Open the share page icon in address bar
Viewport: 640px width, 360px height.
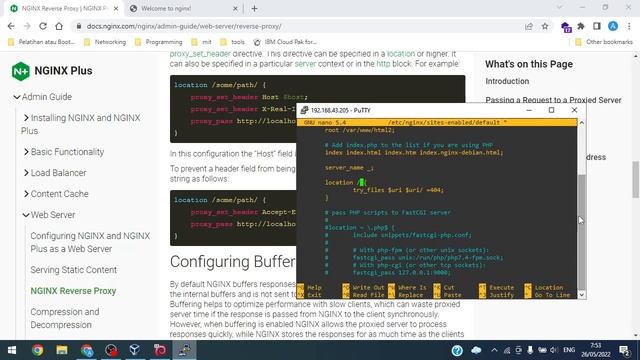pos(529,26)
